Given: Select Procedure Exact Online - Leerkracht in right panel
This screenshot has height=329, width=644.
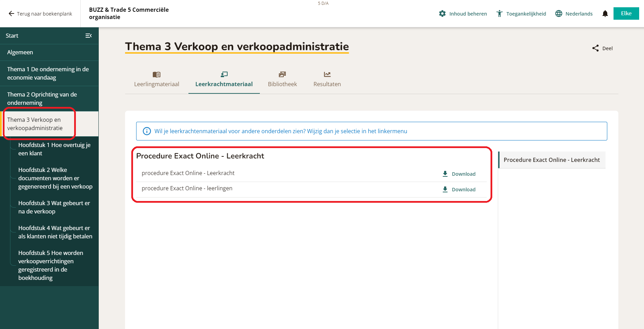Looking at the screenshot, I should [x=552, y=160].
